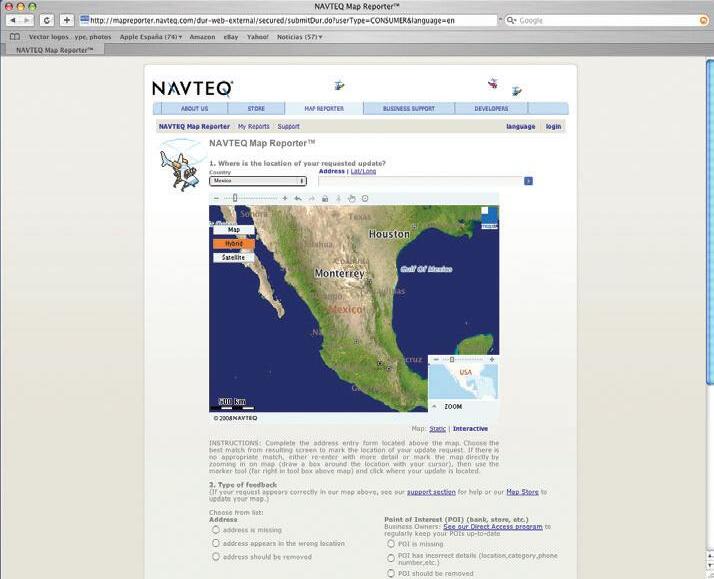Click the orange RSS/snapback icon in the search field
This screenshot has width=714, height=579.
click(704, 20)
